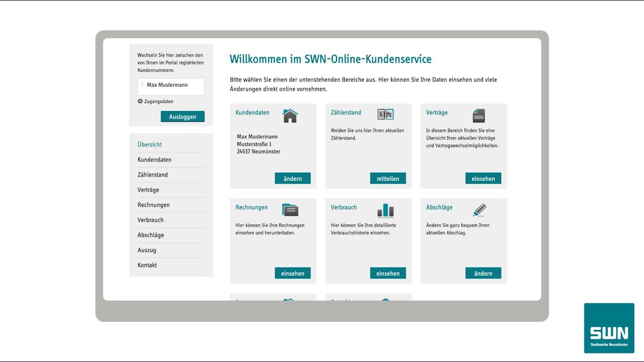Screen dimensions: 644x362
Task: Click the SWN Stadtwerke Neumünster logo
Action: pyautogui.click(x=609, y=328)
